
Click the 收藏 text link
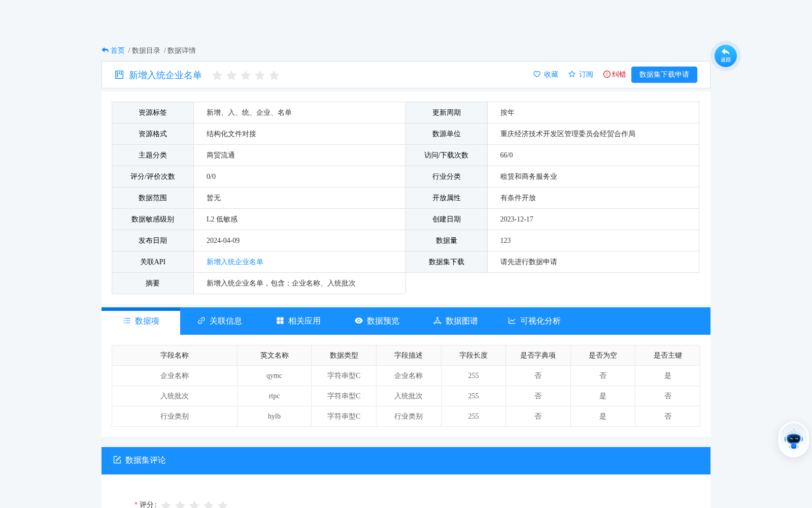tap(551, 74)
